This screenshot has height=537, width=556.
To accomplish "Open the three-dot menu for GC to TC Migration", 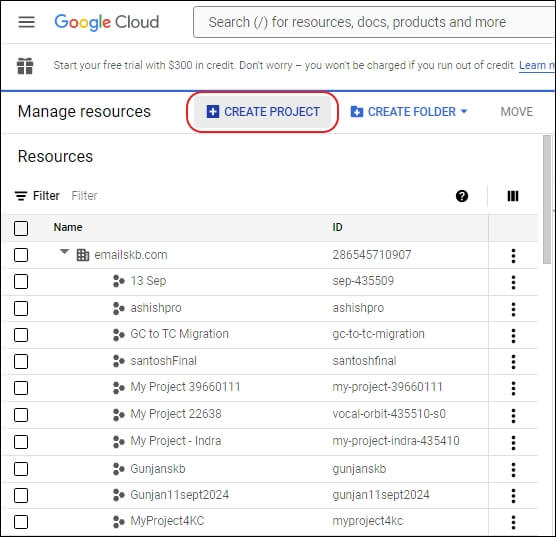I will click(x=513, y=335).
